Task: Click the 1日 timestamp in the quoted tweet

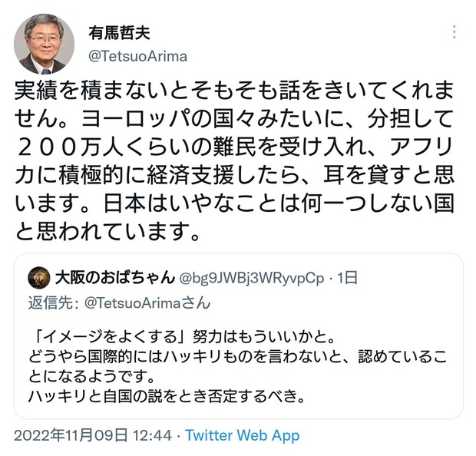Action: [348, 278]
